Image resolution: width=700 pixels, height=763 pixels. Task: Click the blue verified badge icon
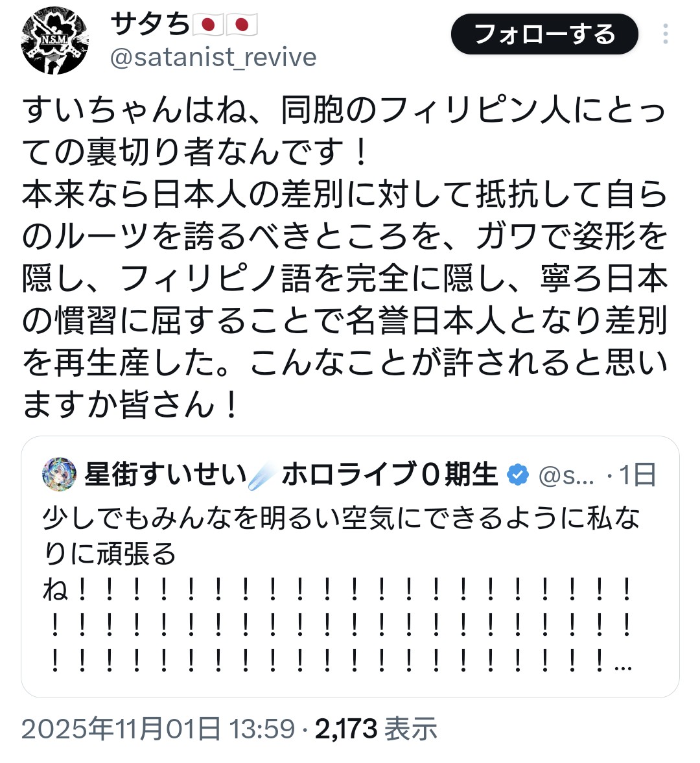(517, 475)
